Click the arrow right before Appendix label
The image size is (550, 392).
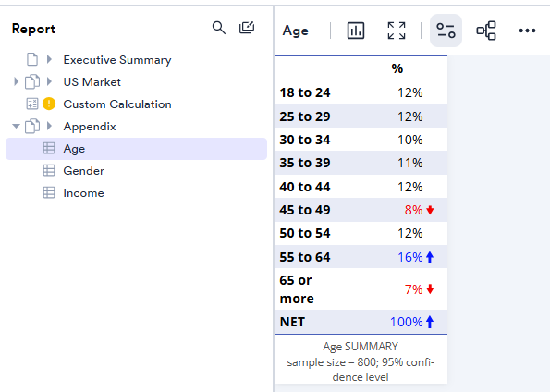pos(50,126)
